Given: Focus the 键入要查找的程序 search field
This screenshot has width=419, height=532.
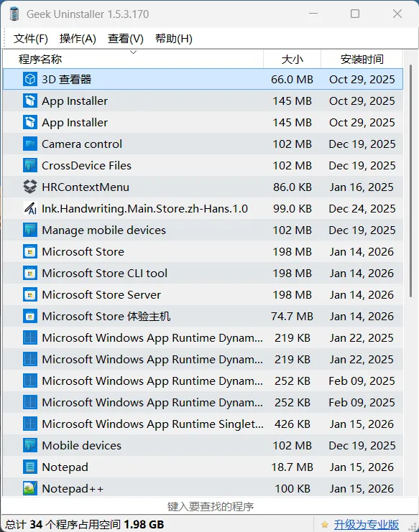Looking at the screenshot, I should [x=210, y=507].
